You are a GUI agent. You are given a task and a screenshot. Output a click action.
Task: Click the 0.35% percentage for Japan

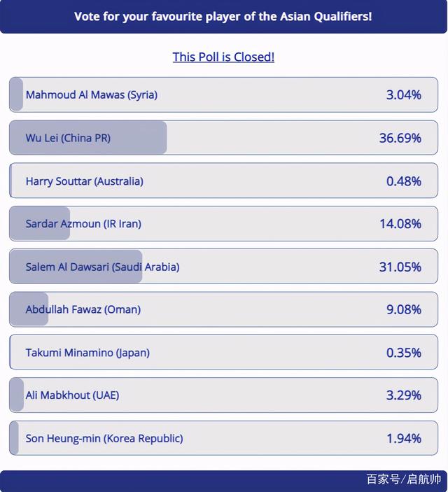point(404,353)
